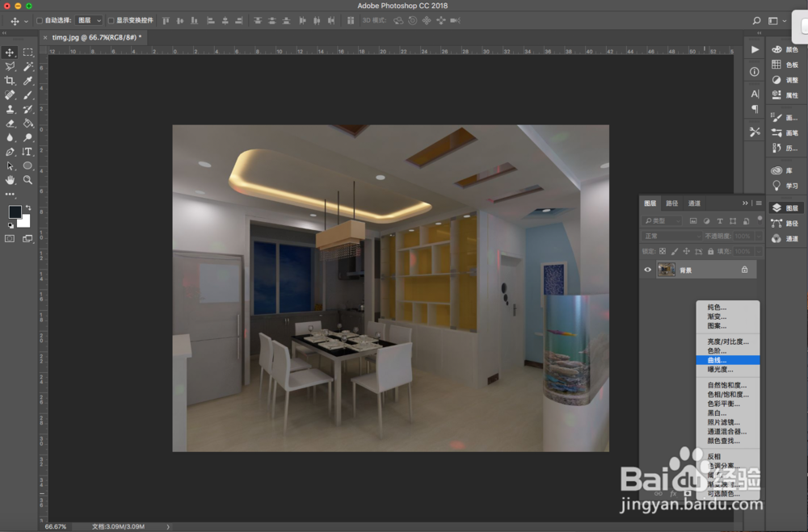Screen dimensions: 808x532
Task: Select the Rectangular Marquee tool
Action: [27, 52]
